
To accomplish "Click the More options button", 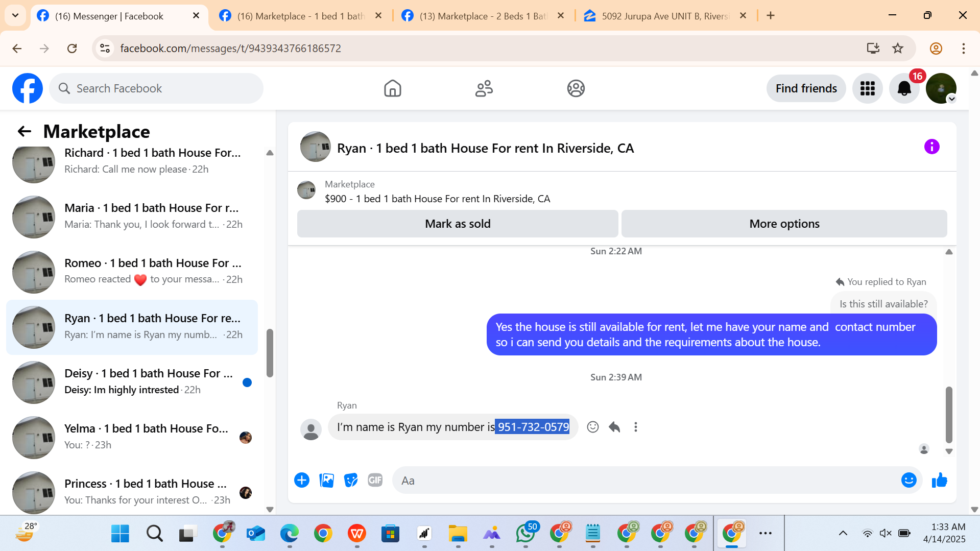I will [784, 224].
